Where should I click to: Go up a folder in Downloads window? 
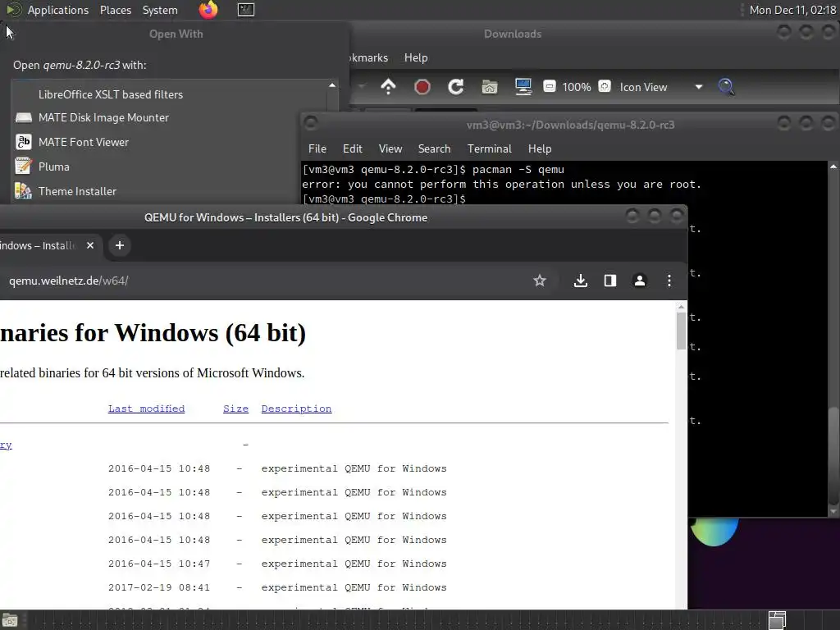point(388,87)
